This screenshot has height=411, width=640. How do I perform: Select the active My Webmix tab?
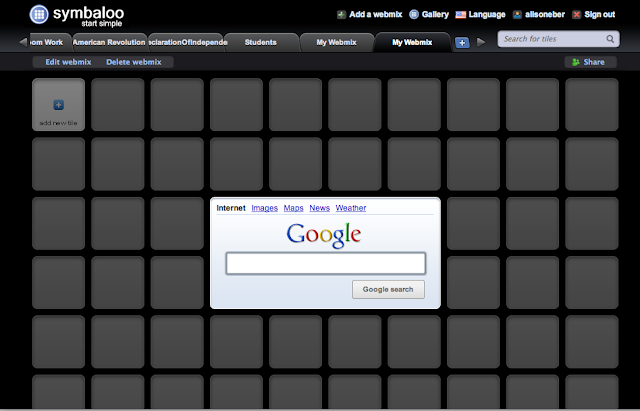point(412,42)
